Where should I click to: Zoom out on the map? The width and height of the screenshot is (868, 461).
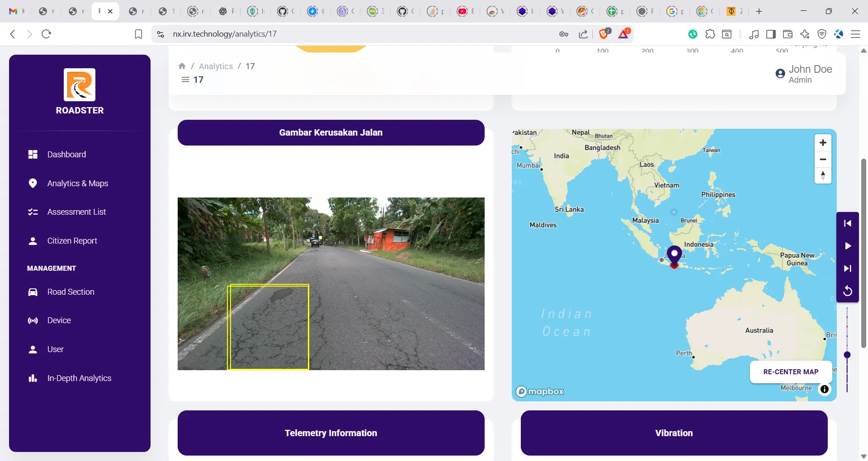click(823, 159)
